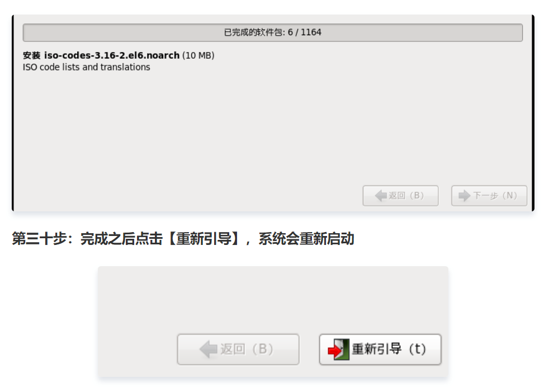
Task: Click 完成之后点击 text in the heading
Action: [x=121, y=239]
